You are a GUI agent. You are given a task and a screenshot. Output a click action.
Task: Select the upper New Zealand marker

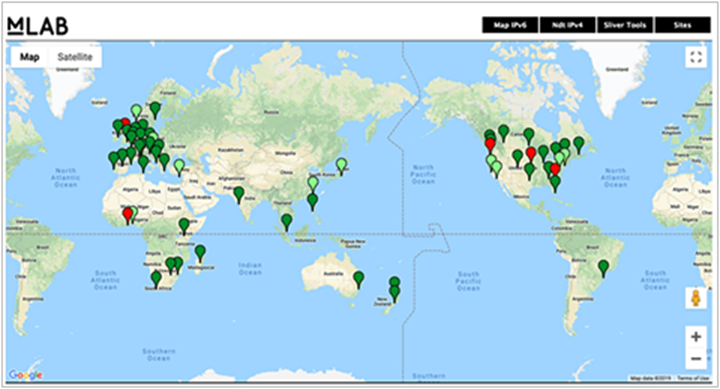tap(394, 282)
